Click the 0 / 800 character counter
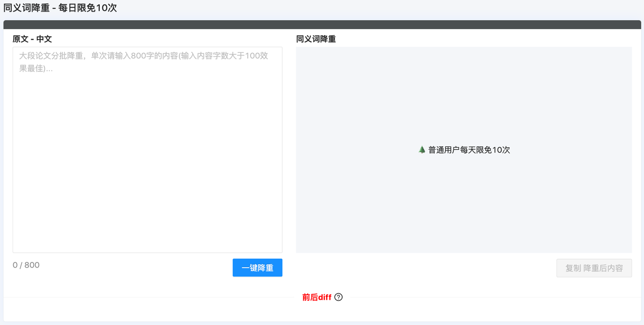 [26, 265]
